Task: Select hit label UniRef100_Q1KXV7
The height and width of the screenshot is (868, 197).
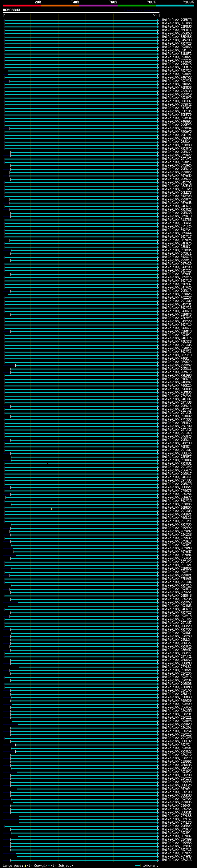Action: point(177,84)
